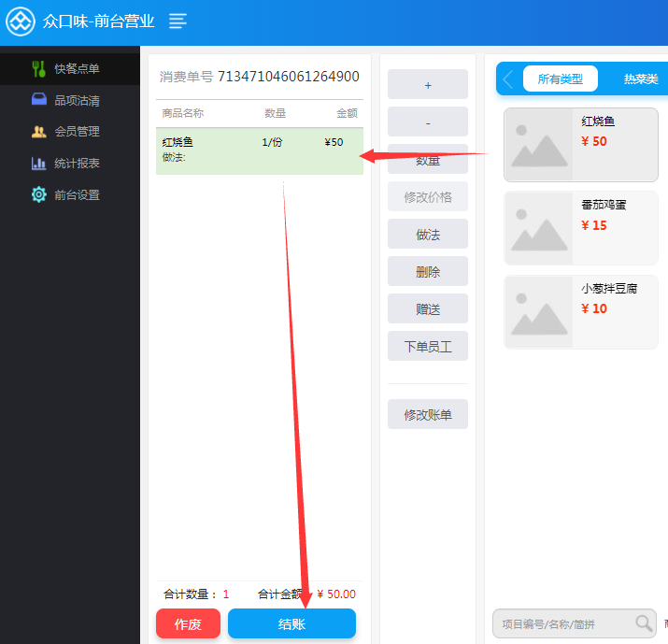
Task: Select the 所有类型 category tab
Action: [x=561, y=79]
